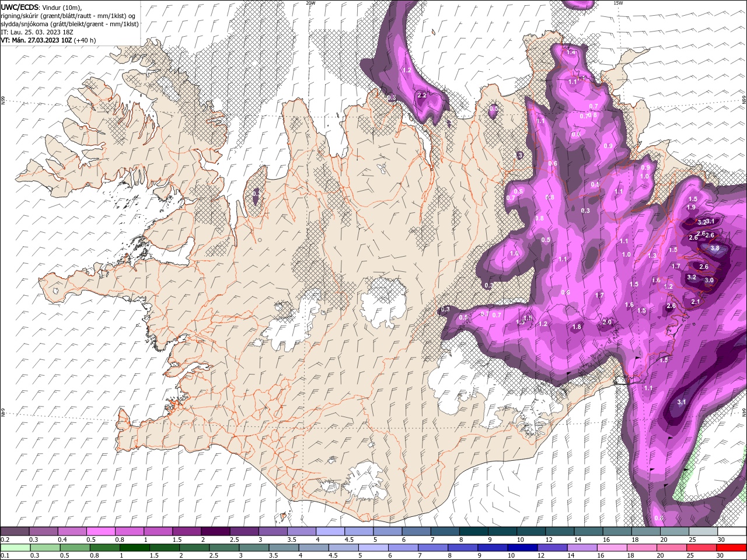Click the 15W longitude label
747x560 pixels.
pyautogui.click(x=618, y=3)
